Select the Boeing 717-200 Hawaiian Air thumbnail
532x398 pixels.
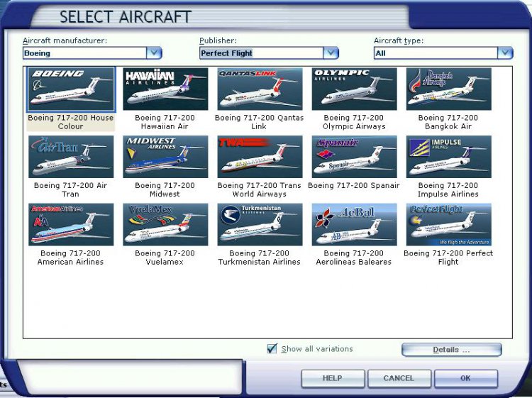(x=165, y=89)
